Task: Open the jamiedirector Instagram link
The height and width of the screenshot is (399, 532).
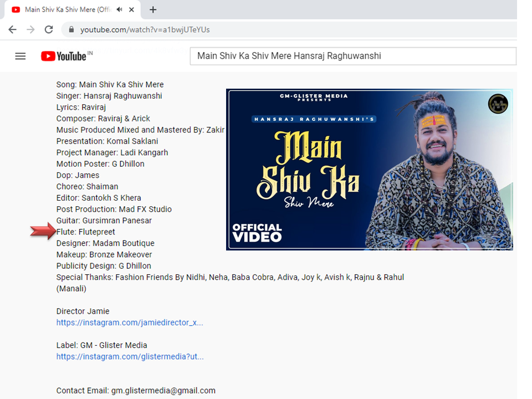Action: [x=130, y=323]
